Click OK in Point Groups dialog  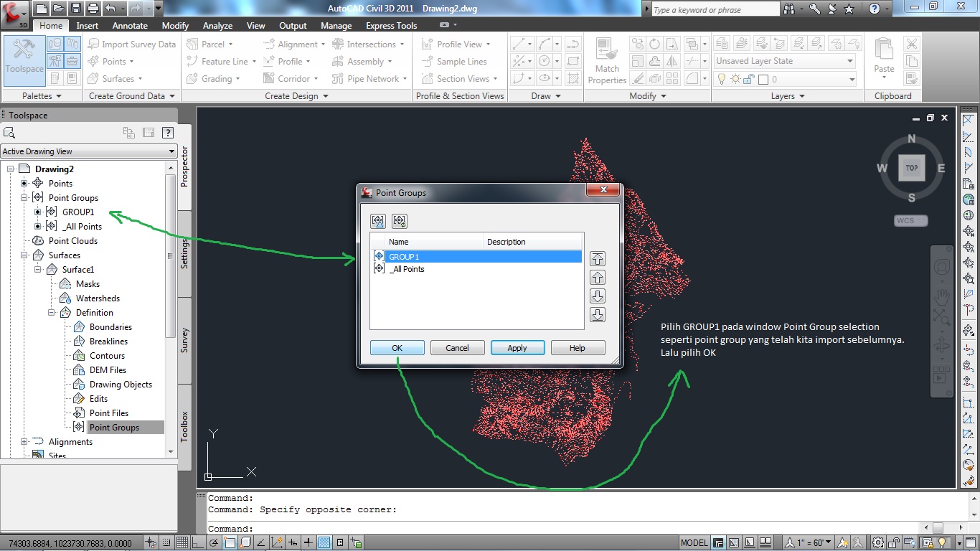[397, 348]
